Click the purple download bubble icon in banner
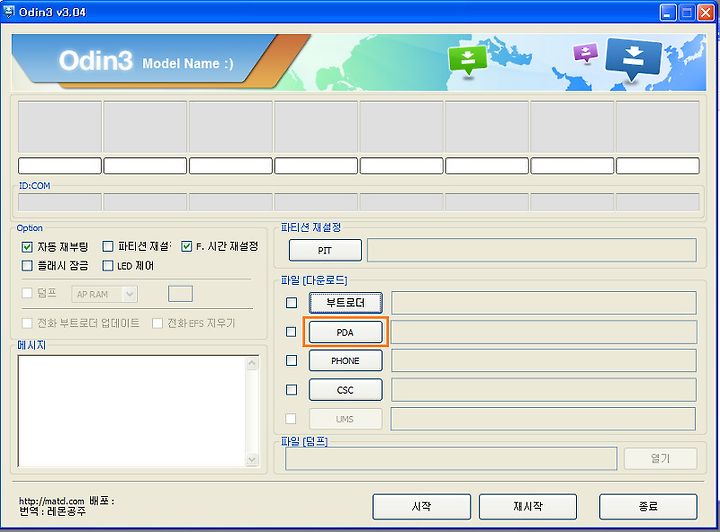This screenshot has height=532, width=720. [x=585, y=52]
